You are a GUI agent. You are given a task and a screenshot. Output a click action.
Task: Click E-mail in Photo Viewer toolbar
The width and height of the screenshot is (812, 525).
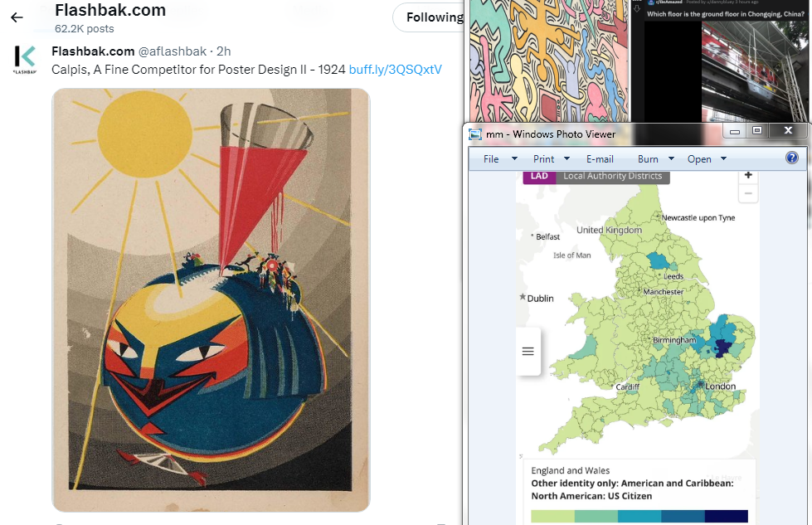click(600, 159)
